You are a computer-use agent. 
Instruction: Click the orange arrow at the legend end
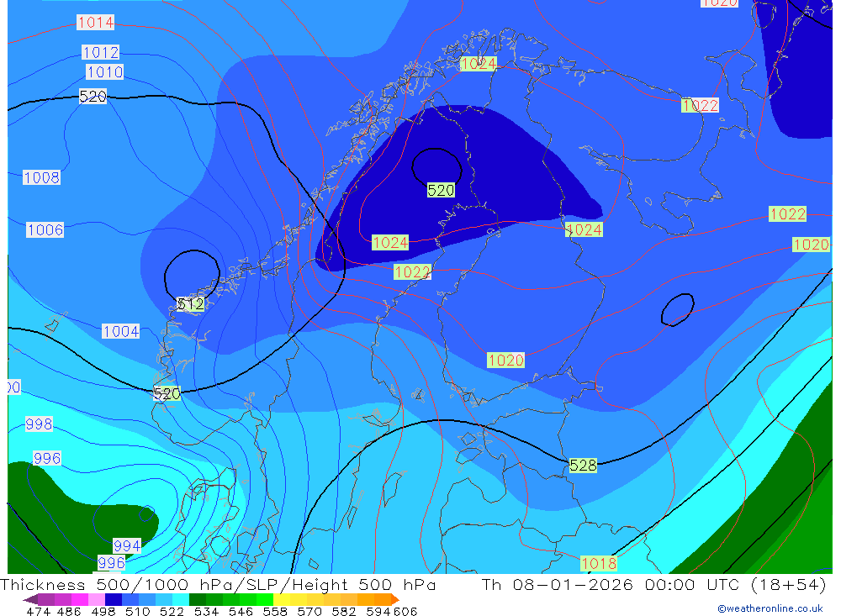[394, 599]
